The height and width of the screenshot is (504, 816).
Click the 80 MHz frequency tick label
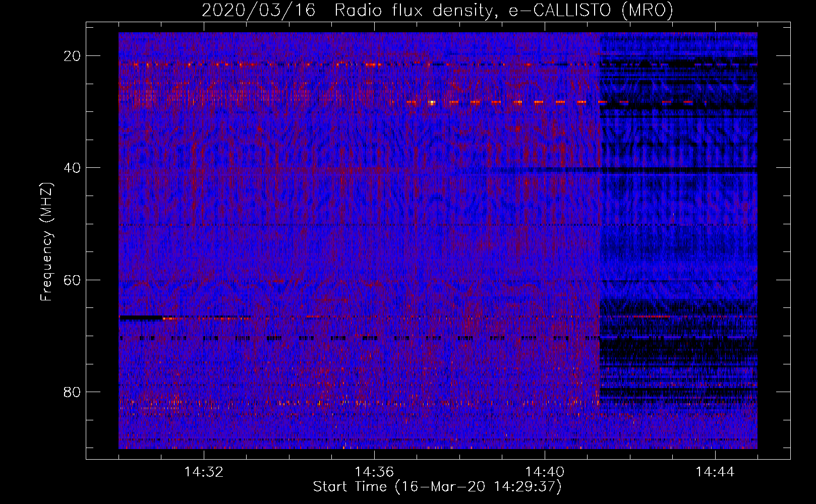tap(72, 392)
